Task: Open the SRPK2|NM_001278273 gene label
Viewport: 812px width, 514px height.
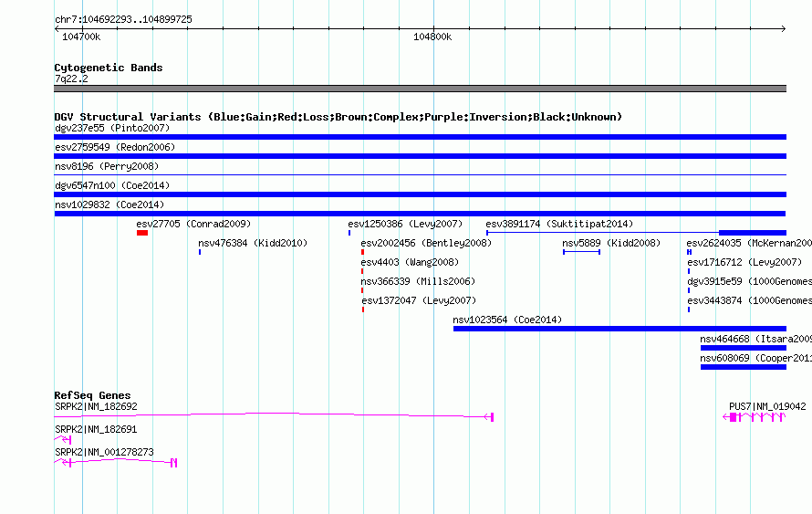Action: pos(104,452)
